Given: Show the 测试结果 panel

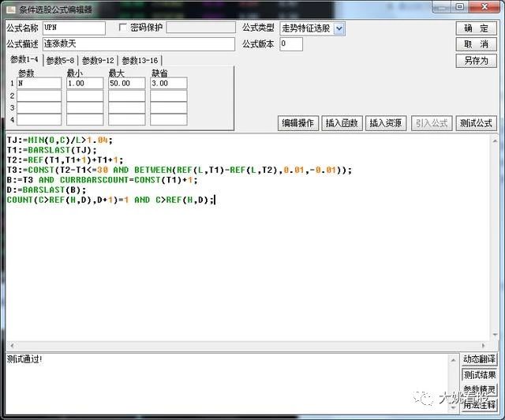Looking at the screenshot, I should (480, 375).
